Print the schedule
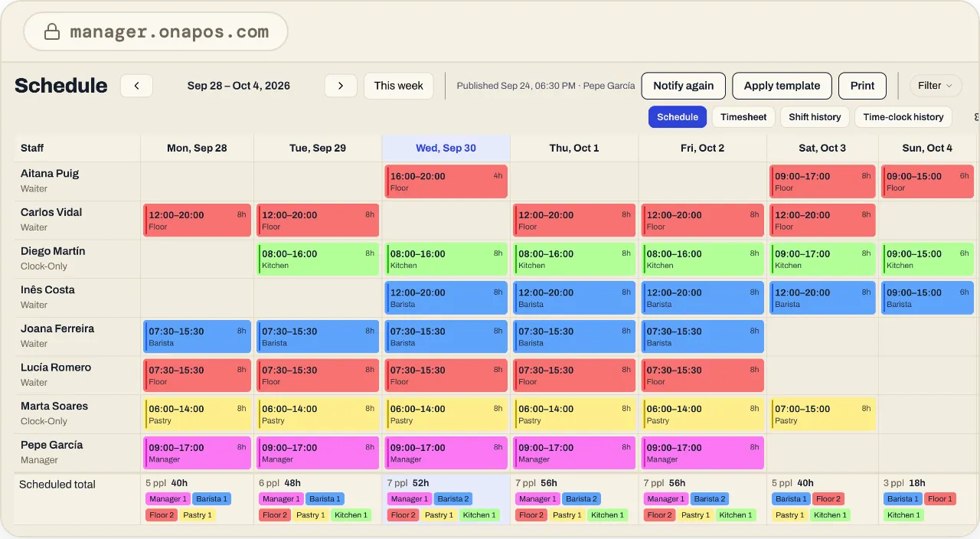Viewport: 980px width, 539px height. click(862, 86)
